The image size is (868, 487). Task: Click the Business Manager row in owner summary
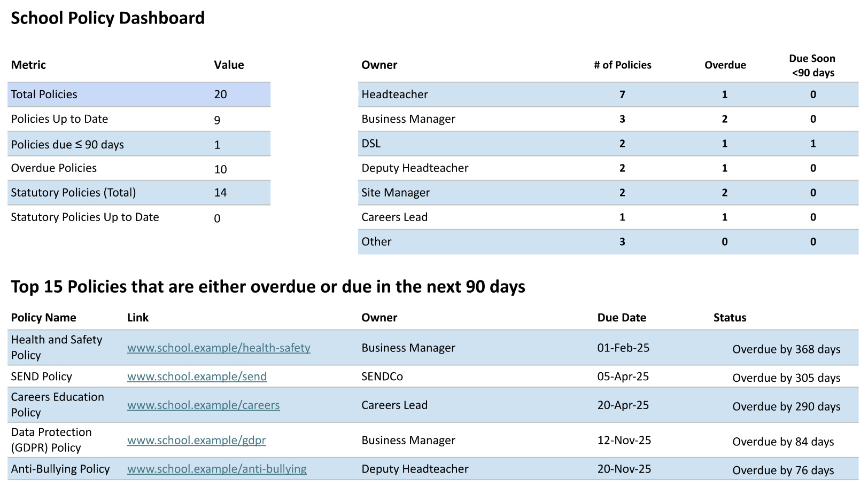click(x=608, y=119)
